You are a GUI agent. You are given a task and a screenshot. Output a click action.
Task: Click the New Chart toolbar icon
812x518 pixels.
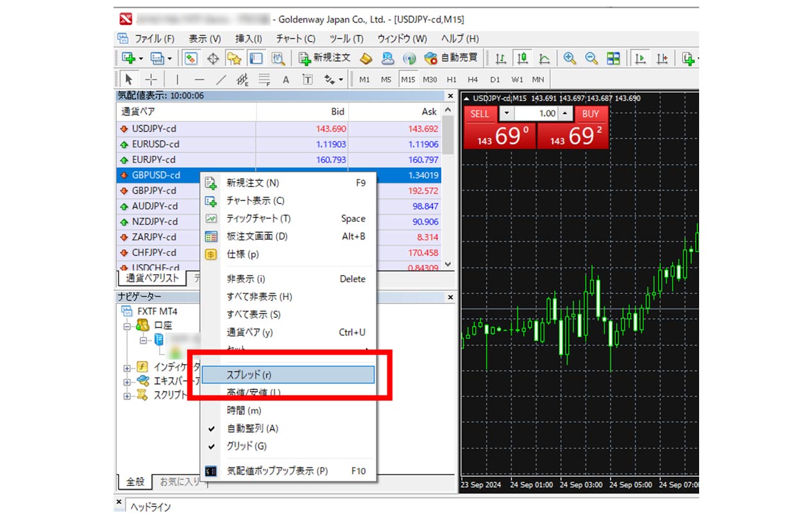point(128,58)
